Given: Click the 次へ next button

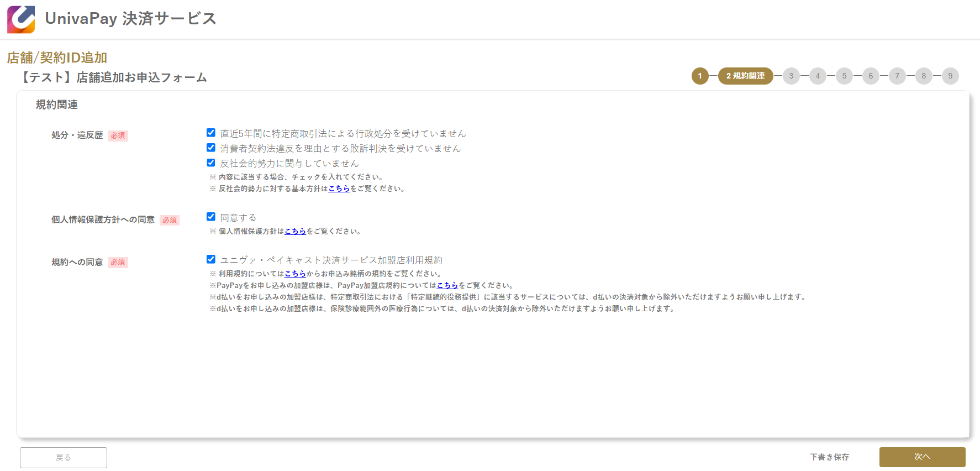Looking at the screenshot, I should tap(923, 457).
